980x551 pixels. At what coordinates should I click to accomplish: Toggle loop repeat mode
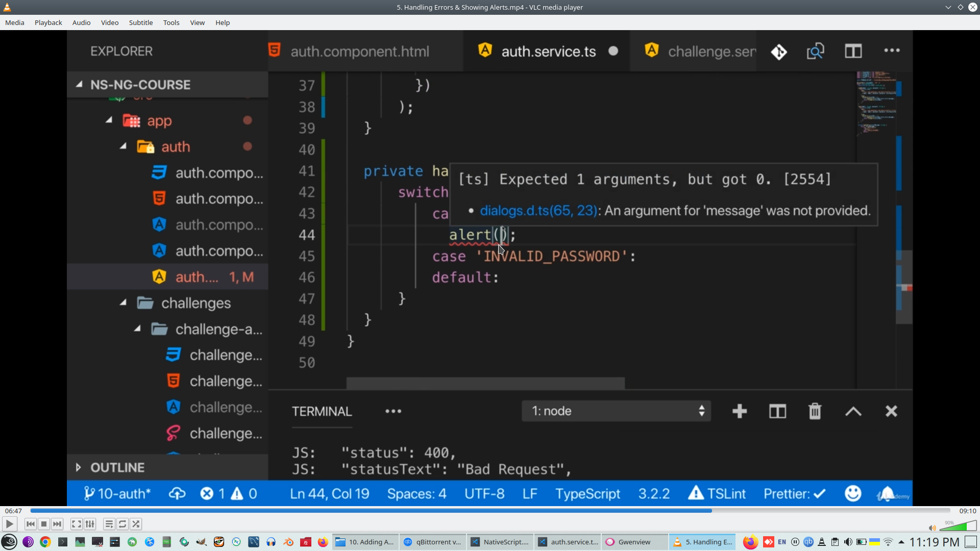pos(122,524)
